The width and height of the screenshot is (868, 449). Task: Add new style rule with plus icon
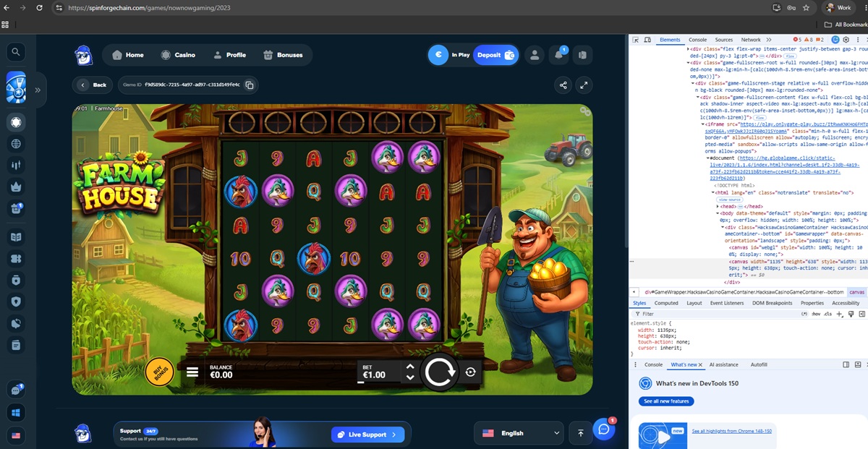(839, 314)
